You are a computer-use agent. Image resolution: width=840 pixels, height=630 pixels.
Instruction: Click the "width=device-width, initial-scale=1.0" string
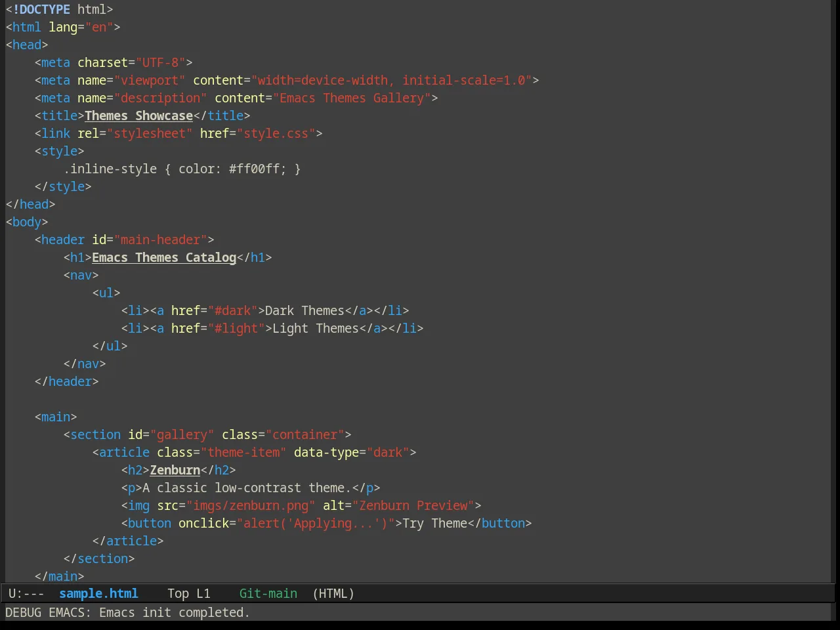pos(391,80)
